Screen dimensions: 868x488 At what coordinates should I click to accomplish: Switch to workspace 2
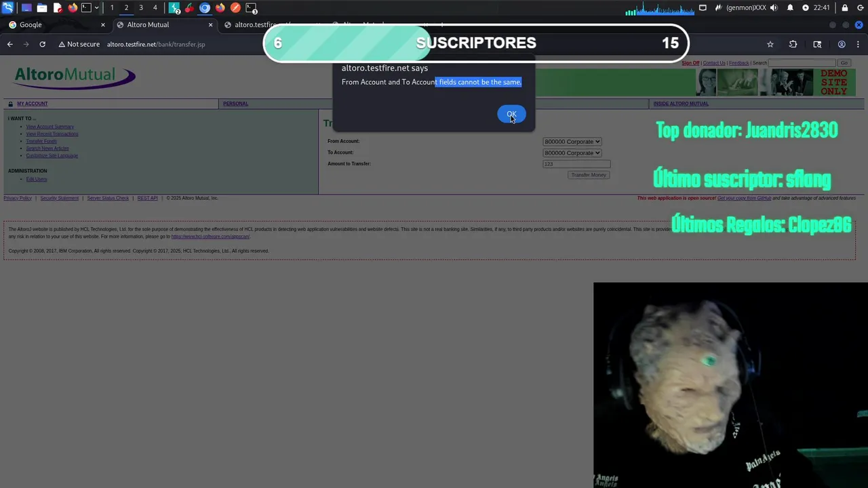point(126,8)
